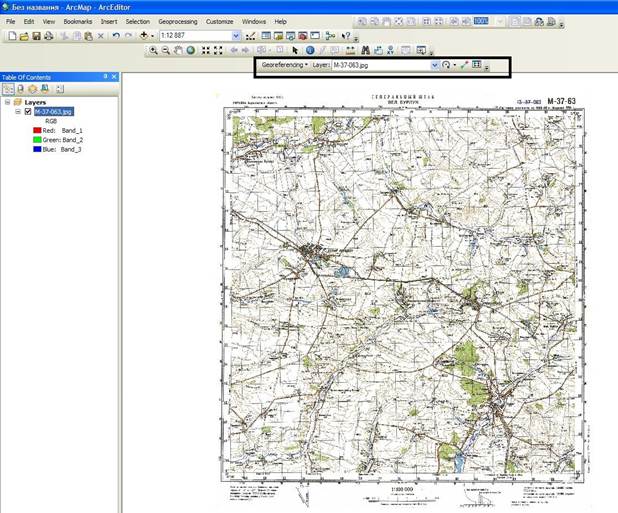618x513 pixels.
Task: Click the Green Band_2 color swatch
Action: tap(37, 140)
